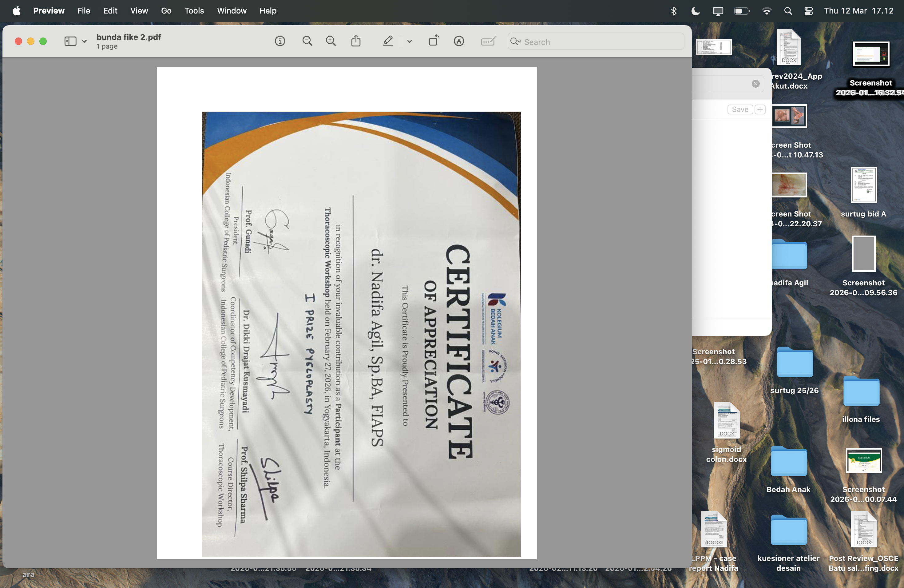Open the Tools menu
This screenshot has height=588, width=904.
194,11
